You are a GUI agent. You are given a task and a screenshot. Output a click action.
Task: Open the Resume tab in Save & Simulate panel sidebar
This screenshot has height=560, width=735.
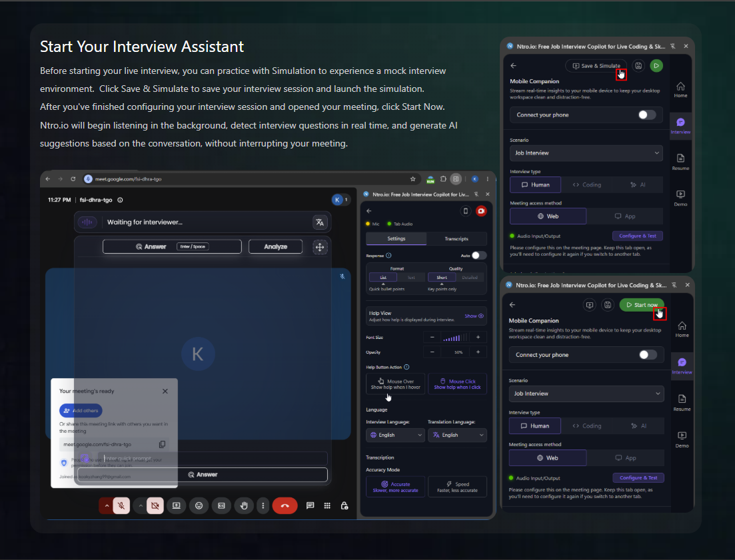pos(680,162)
